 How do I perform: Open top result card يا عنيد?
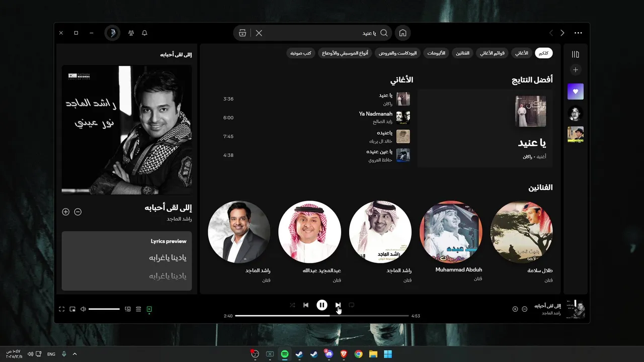pos(485,128)
